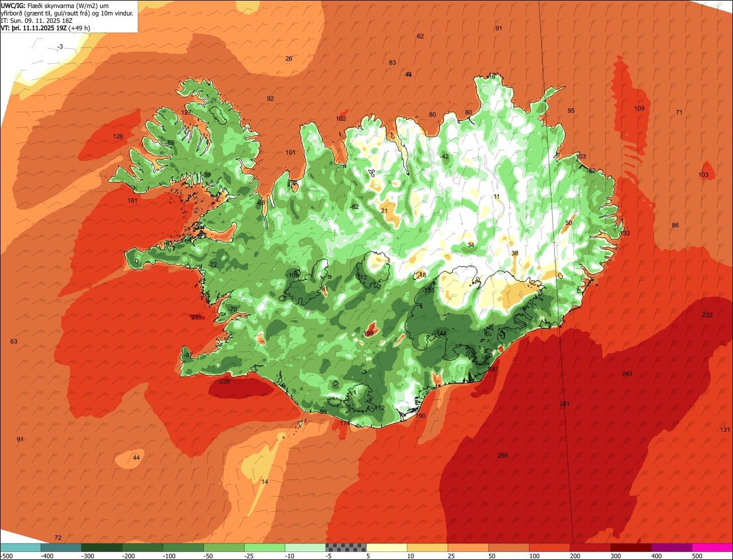
Task: Click the legend swatch between 25 and 50
Action: (x=468, y=547)
